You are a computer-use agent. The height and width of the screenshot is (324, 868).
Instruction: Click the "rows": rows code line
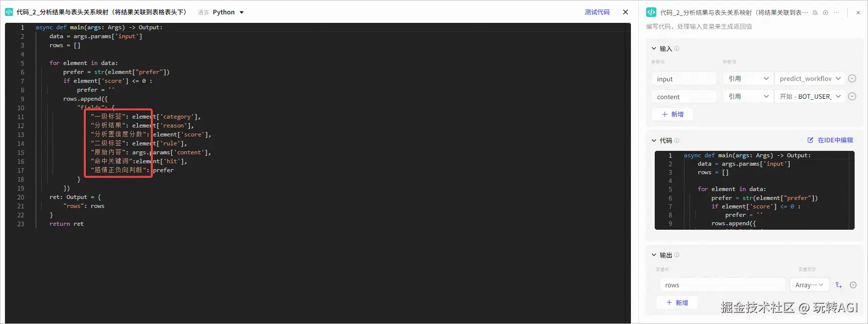[x=84, y=206]
